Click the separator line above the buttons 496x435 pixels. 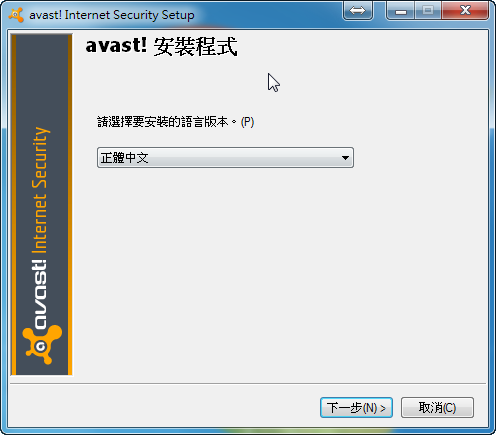point(248,384)
